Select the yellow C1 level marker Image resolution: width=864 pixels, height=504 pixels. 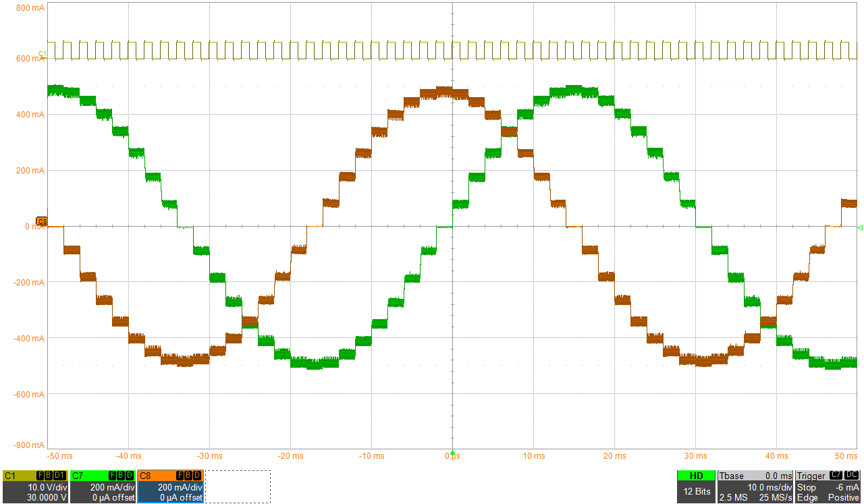(x=42, y=54)
